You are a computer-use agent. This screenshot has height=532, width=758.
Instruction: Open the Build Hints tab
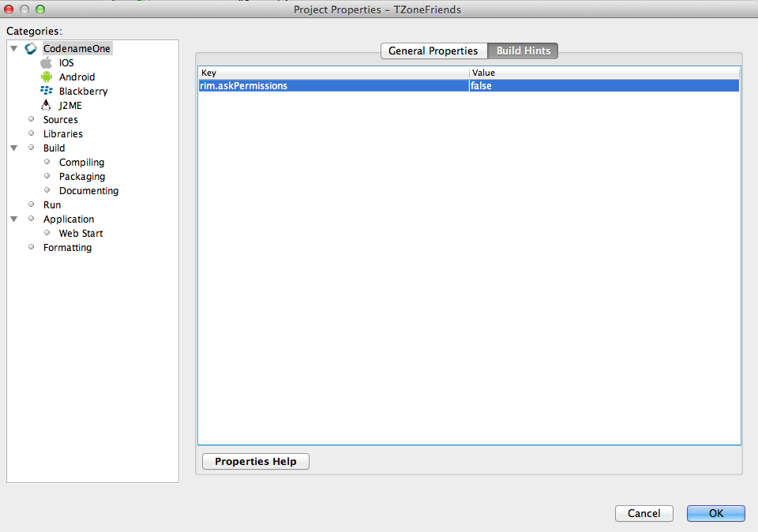523,51
